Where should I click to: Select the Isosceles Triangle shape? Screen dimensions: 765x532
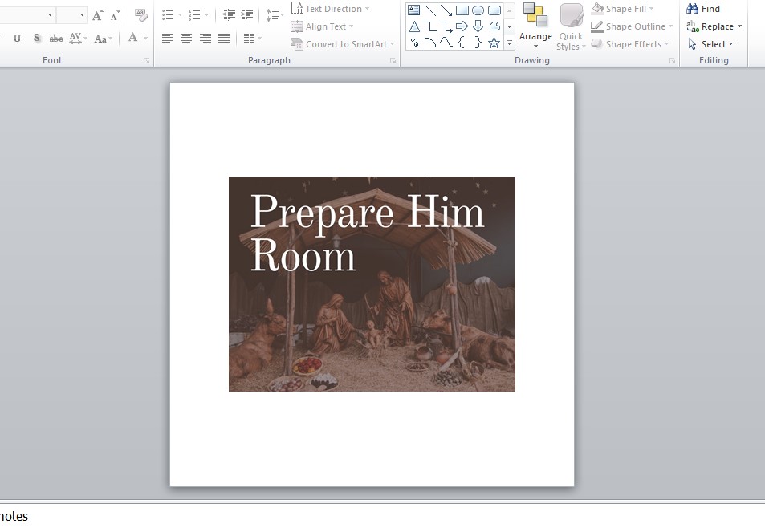(414, 26)
